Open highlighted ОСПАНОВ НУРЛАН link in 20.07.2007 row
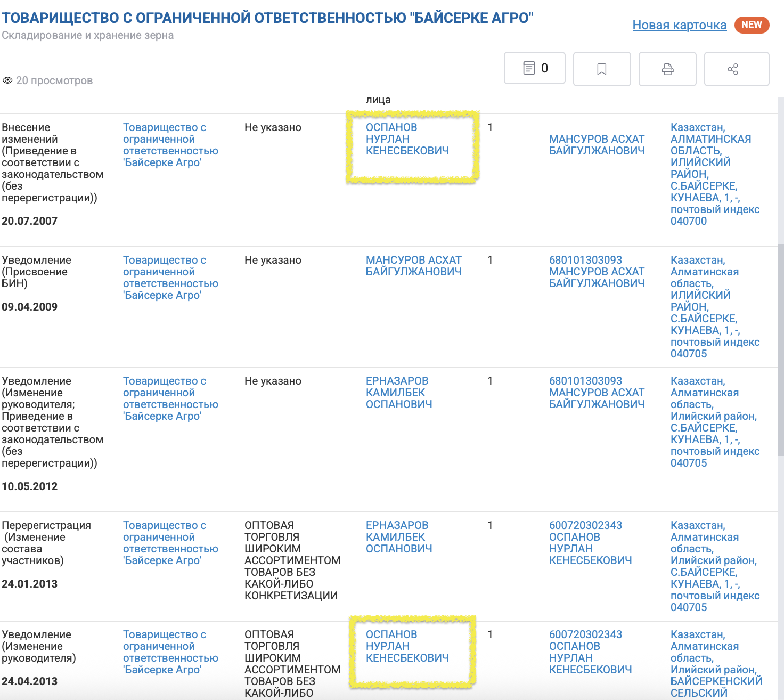The width and height of the screenshot is (784, 700). pos(407,139)
